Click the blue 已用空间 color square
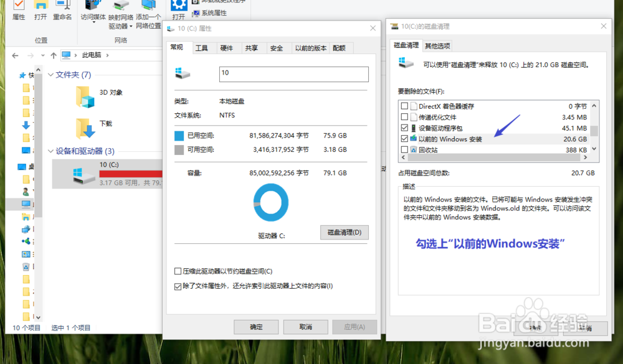The width and height of the screenshot is (623, 364). (179, 136)
